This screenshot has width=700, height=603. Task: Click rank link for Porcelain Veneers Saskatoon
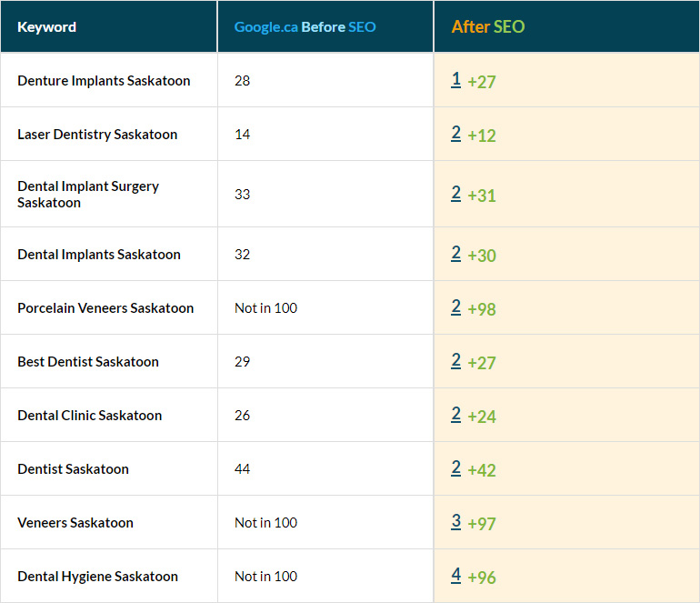click(x=455, y=307)
